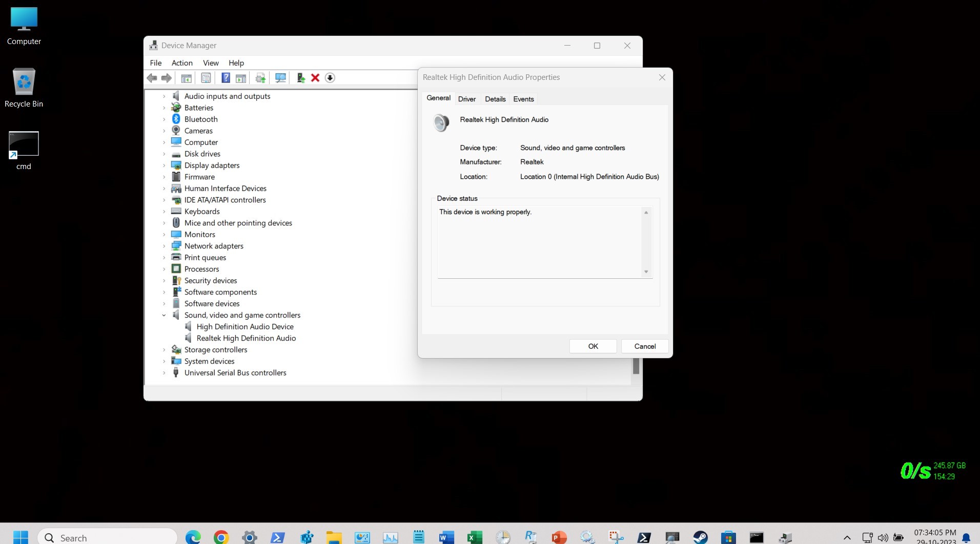Select the Disk drives category label
Screen dimensions: 980x544
[x=202, y=154]
